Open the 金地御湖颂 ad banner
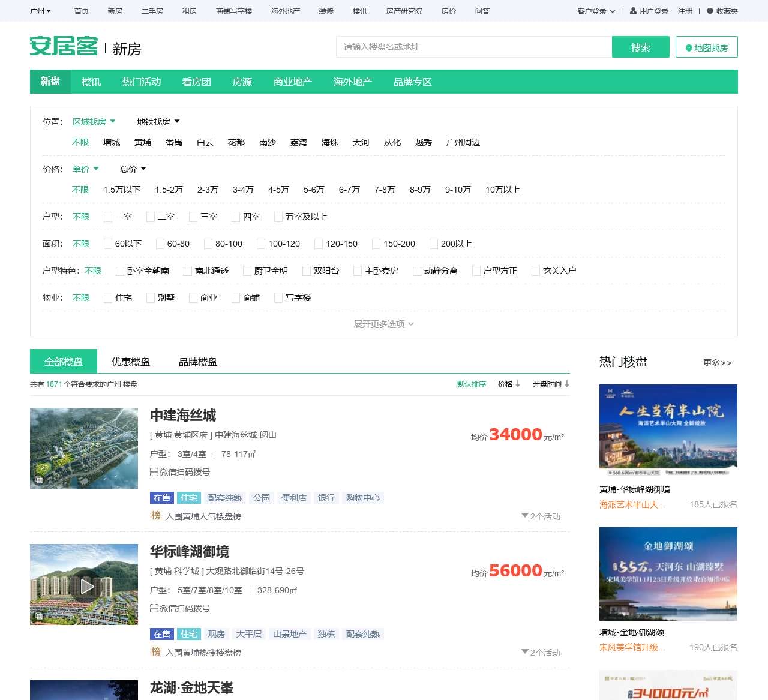The image size is (768, 700). (668, 573)
